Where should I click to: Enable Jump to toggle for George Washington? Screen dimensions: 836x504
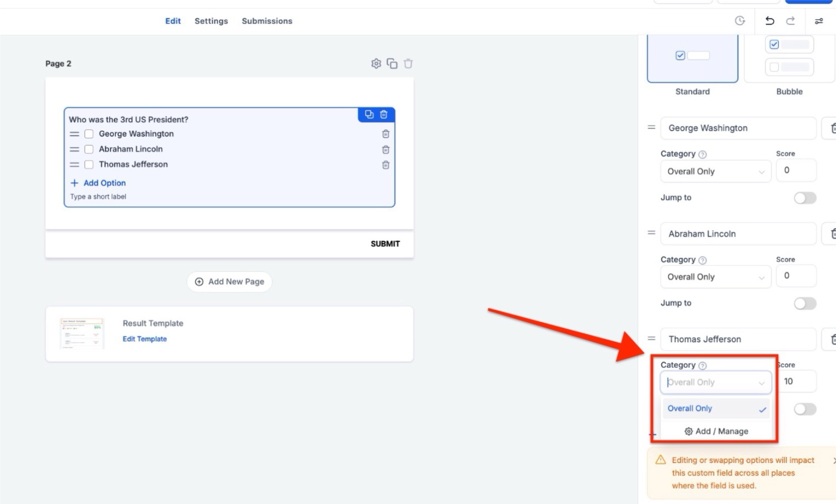[x=805, y=198]
